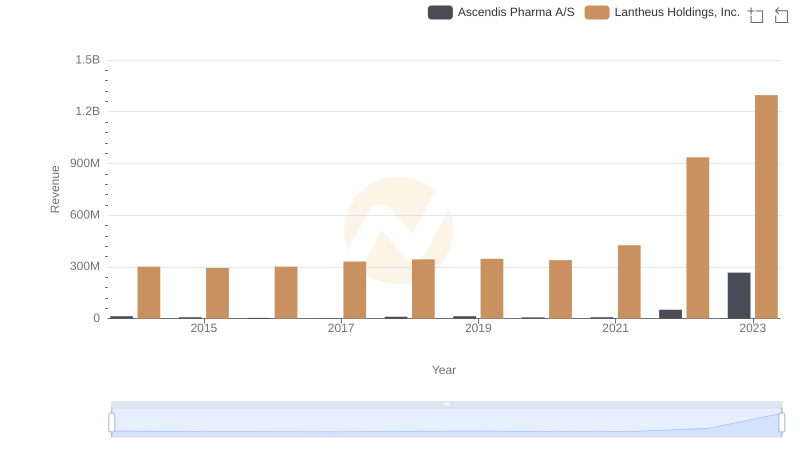Click the 600M y-axis label
Screen dimensions: 800x461
coord(85,215)
